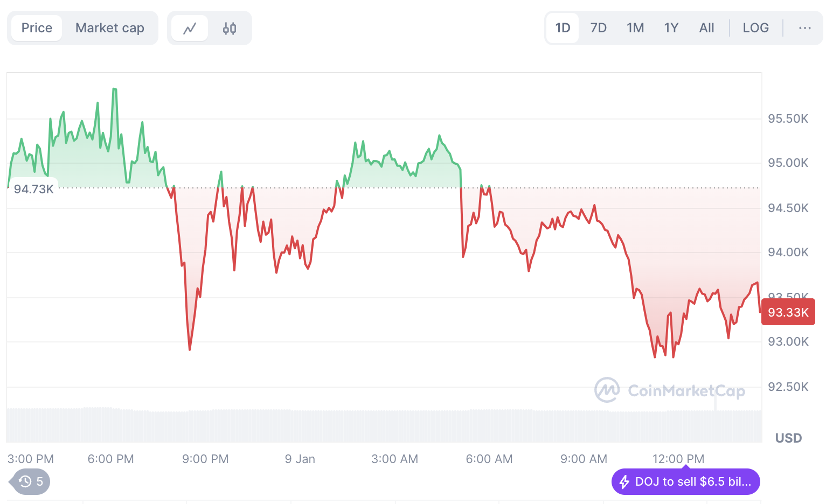The height and width of the screenshot is (504, 833).
Task: Select the 1M time range
Action: click(635, 28)
